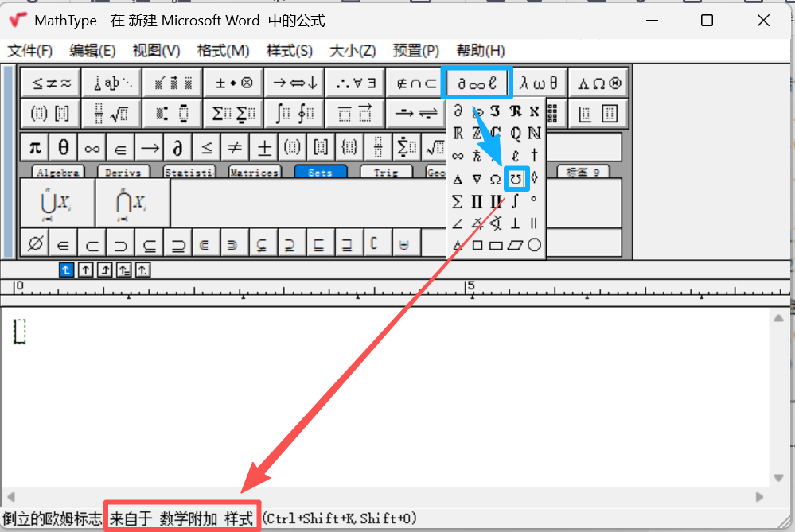Open the spaces and ellipses palette
795x532 pixels.
(111, 83)
